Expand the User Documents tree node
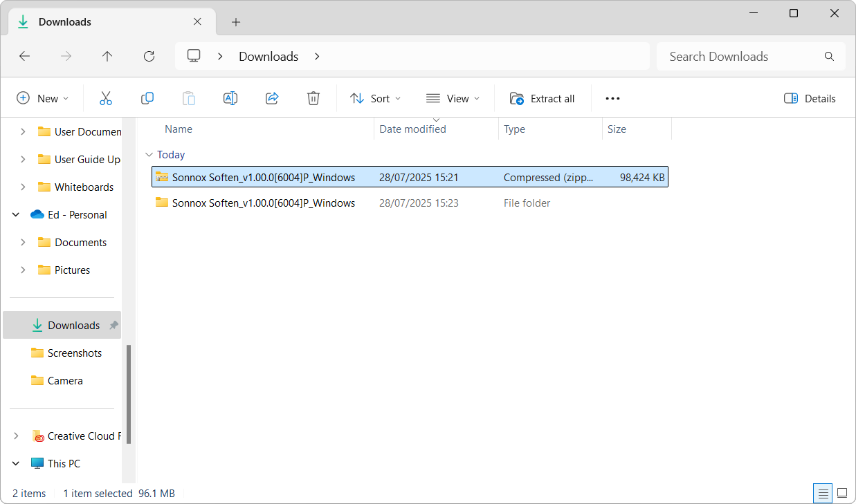 coord(23,131)
